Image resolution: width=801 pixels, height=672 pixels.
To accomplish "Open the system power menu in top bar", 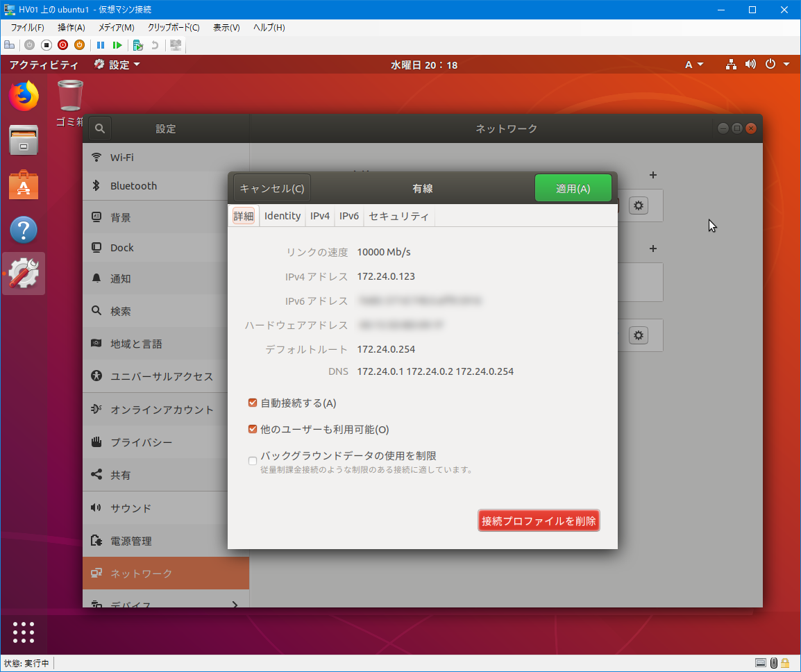I will (776, 65).
